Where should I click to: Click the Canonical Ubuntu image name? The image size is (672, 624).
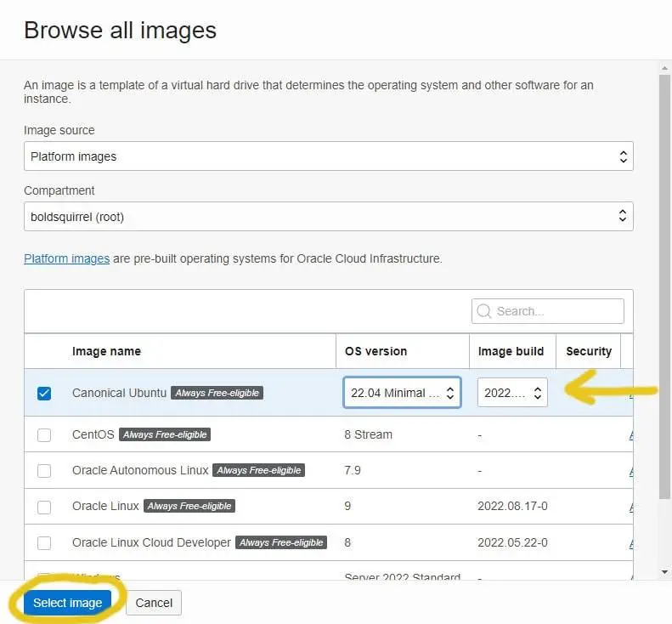(119, 393)
